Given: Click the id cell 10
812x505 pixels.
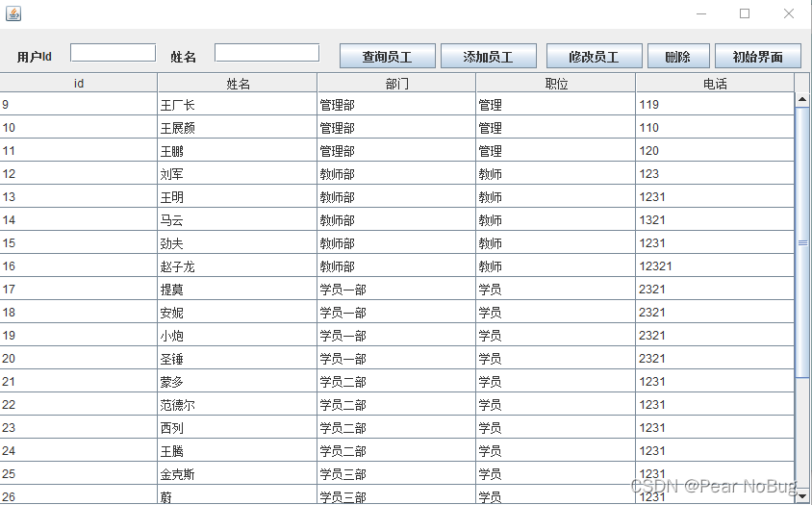Looking at the screenshot, I should click(78, 127).
